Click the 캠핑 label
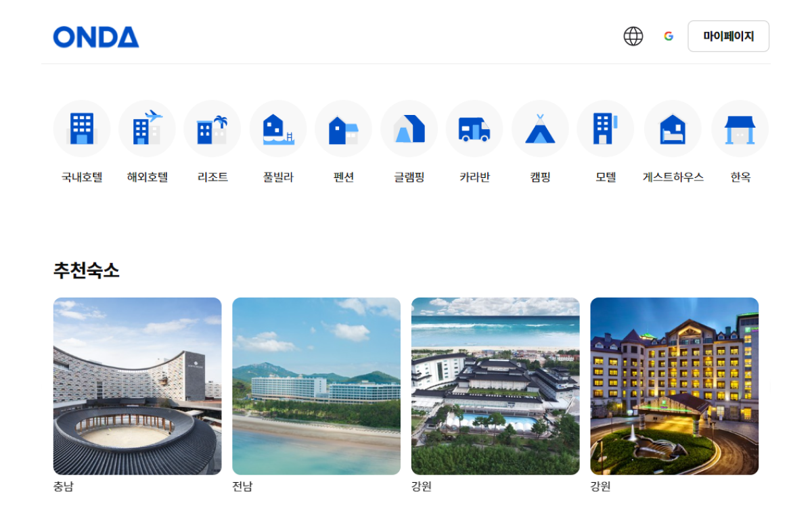 click(x=540, y=177)
